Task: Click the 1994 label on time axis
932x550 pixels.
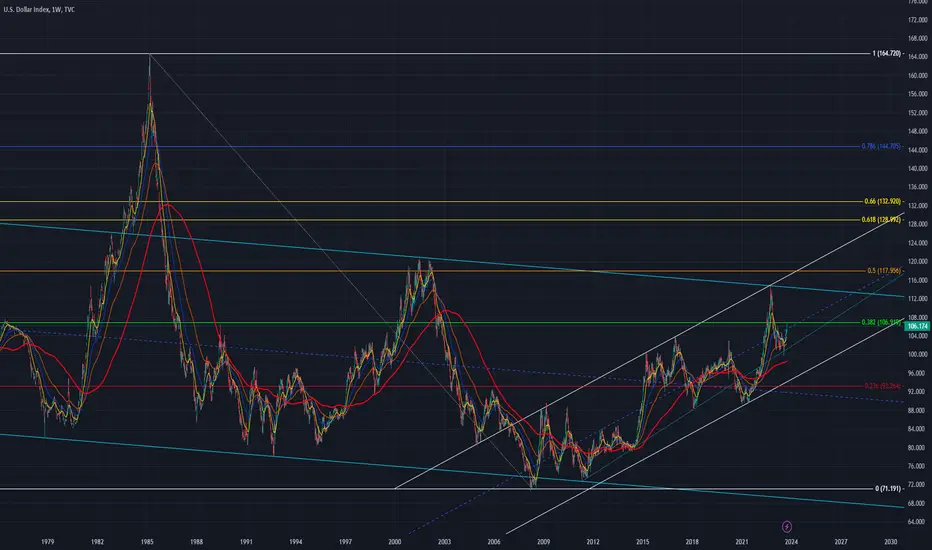Action: pos(295,542)
